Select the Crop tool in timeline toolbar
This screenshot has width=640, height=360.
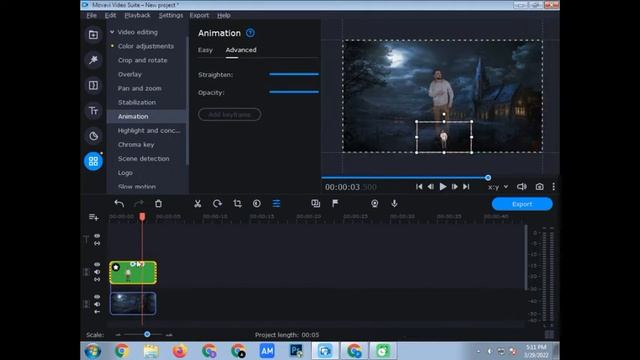pyautogui.click(x=237, y=203)
